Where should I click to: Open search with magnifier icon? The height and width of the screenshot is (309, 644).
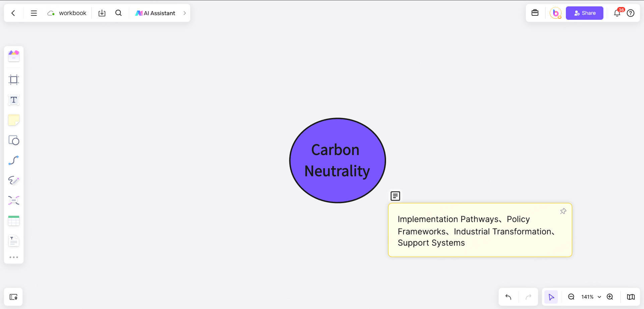click(x=118, y=13)
